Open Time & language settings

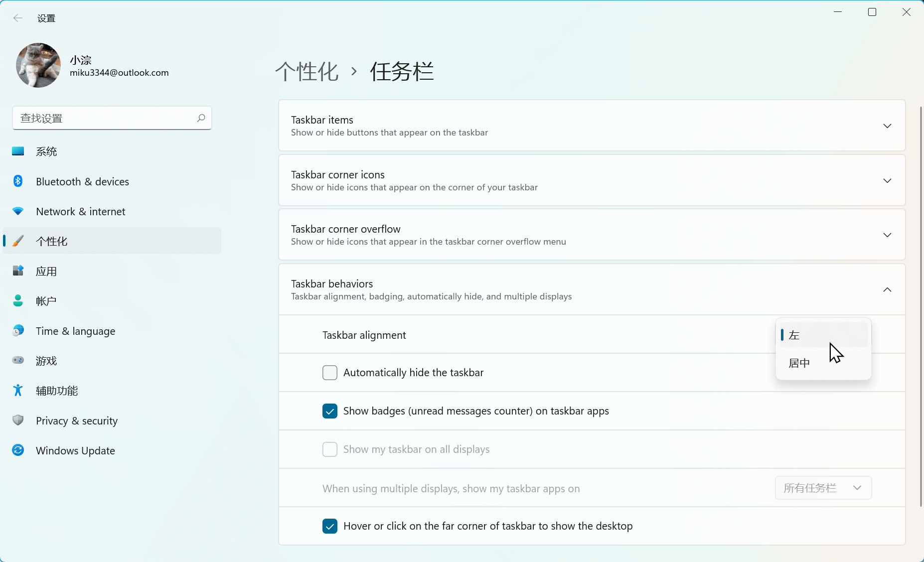tap(75, 331)
